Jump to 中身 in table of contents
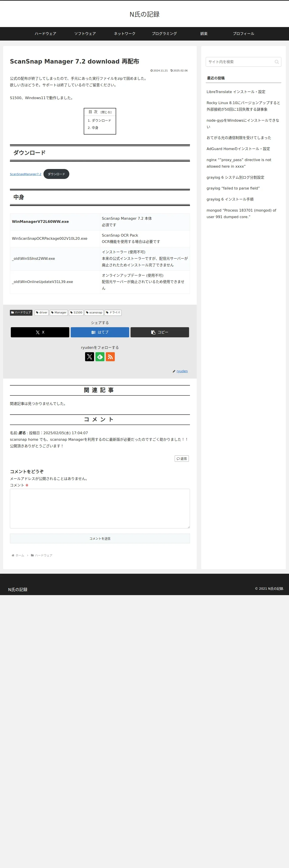Viewport: 289px width, 868px height. (x=95, y=128)
